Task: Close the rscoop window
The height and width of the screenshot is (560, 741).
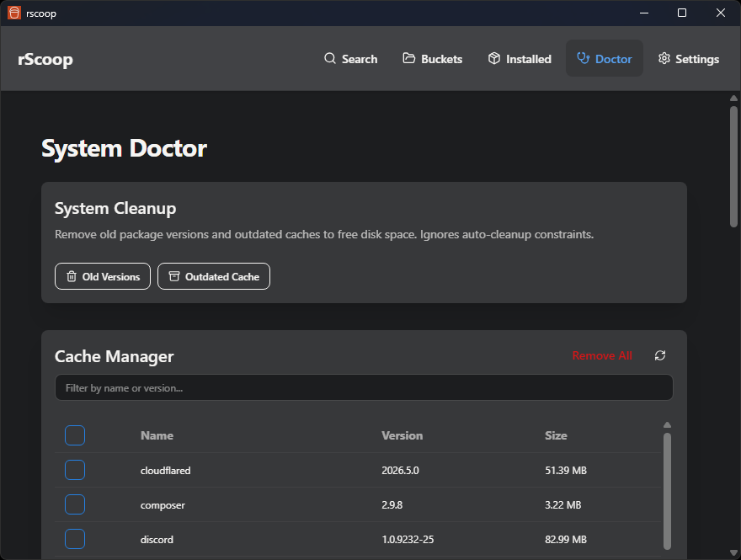Action: [x=720, y=13]
